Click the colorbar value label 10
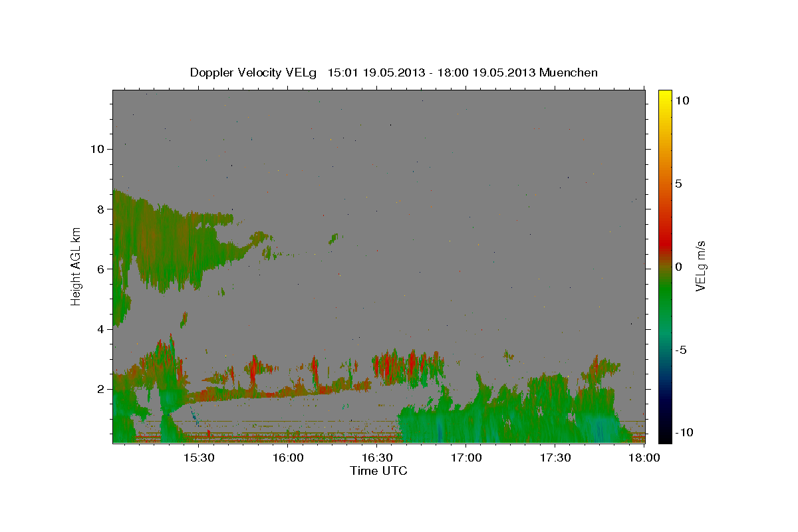This screenshot has height=532, width=798. tap(682, 100)
